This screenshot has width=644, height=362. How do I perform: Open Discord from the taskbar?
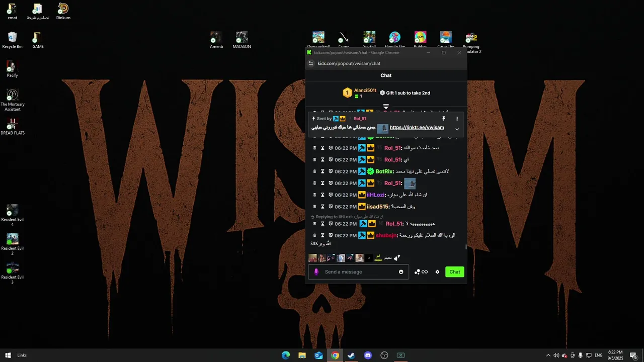tap(368, 355)
